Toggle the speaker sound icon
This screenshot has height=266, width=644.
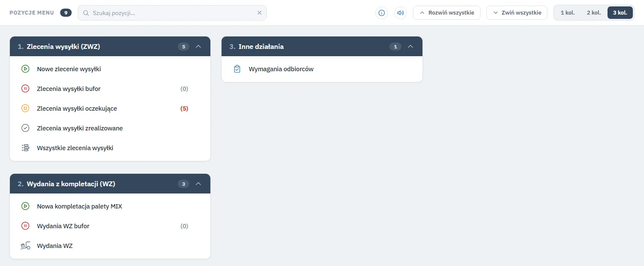[401, 13]
